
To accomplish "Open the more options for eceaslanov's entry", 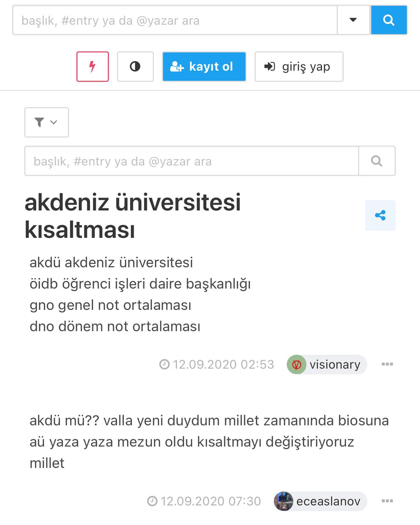I will point(387,501).
